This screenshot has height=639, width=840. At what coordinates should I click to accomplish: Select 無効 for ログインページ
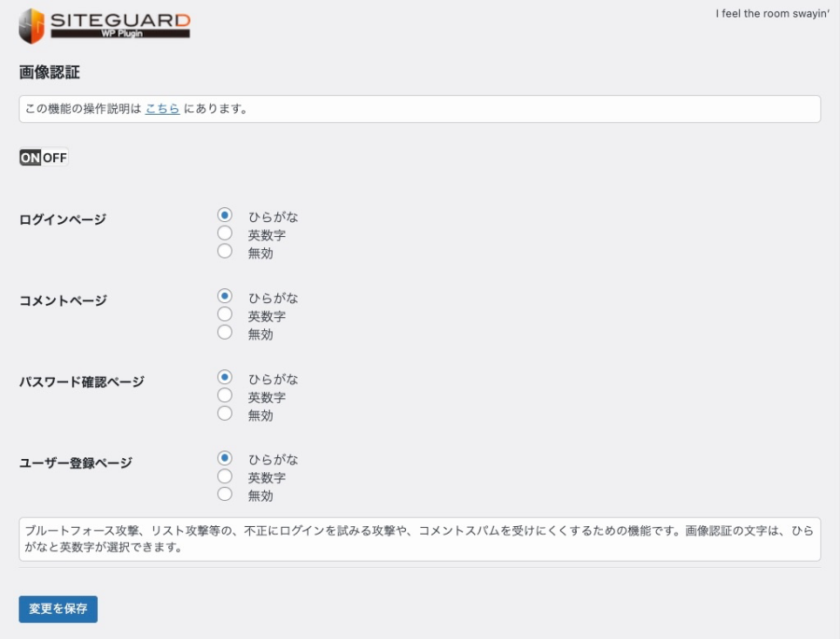tap(224, 251)
